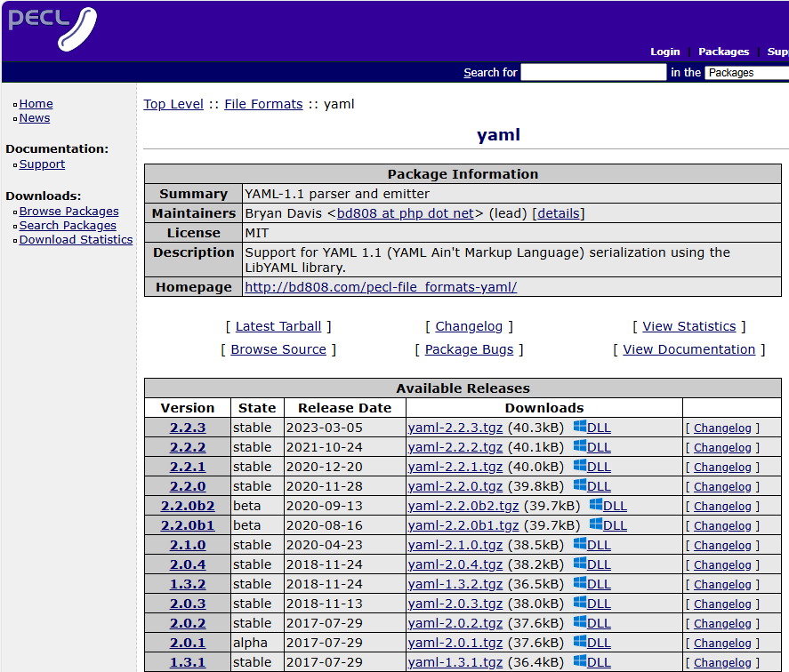
Task: Open the Windows DLL icon for yaml-1.3.2
Action: pos(580,583)
